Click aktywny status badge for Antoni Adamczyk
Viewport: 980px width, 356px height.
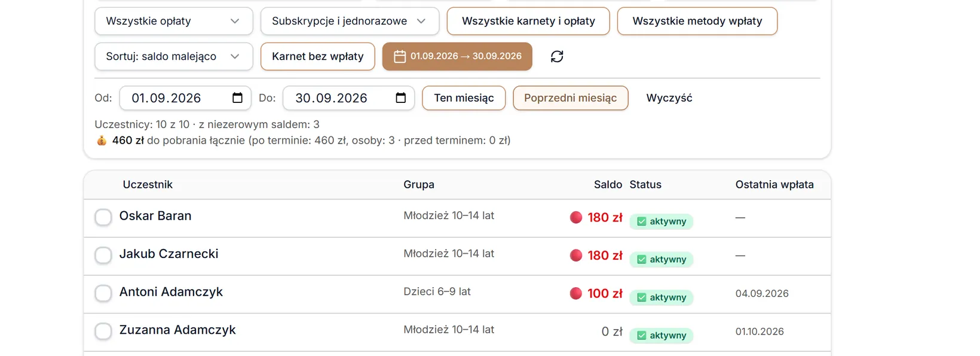(661, 297)
